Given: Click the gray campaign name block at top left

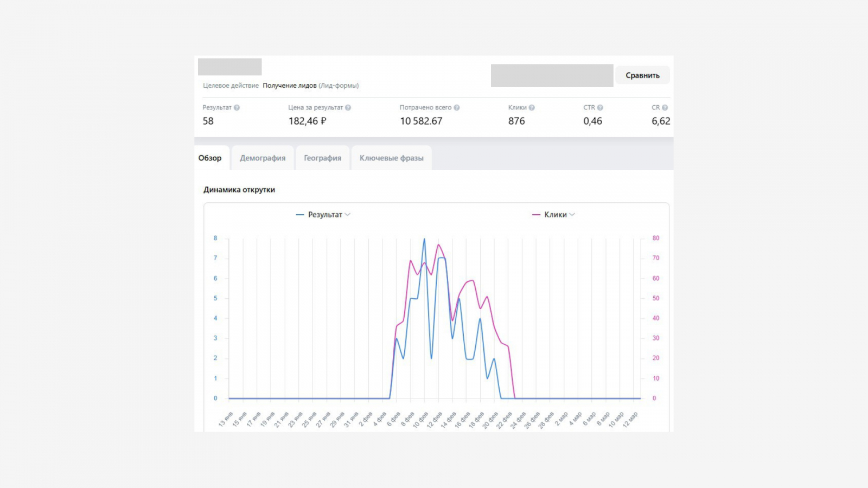Looking at the screenshot, I should tap(229, 67).
